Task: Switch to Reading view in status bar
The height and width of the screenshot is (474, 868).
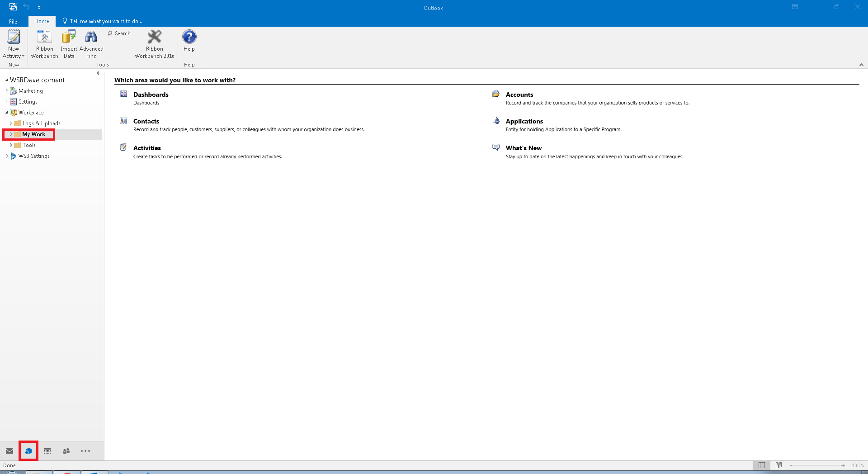Action: (778, 465)
